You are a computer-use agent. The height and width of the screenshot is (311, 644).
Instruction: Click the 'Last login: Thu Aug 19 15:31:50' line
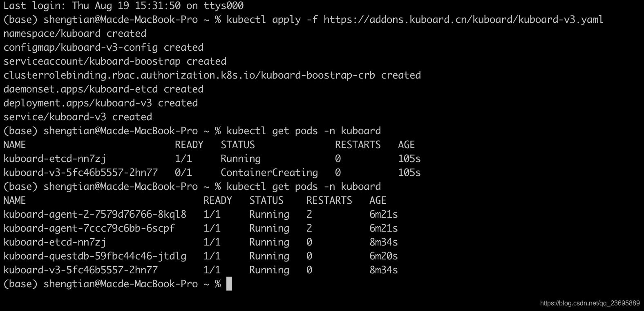click(123, 6)
